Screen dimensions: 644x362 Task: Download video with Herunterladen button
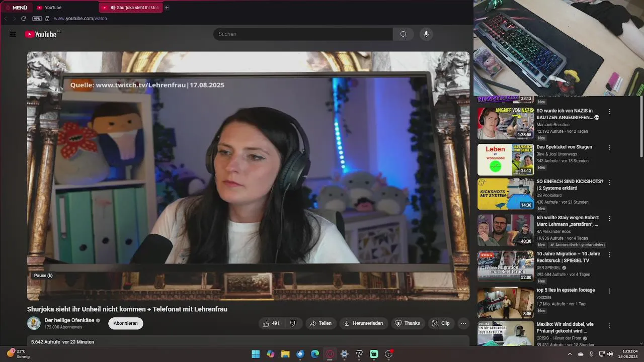363,323
